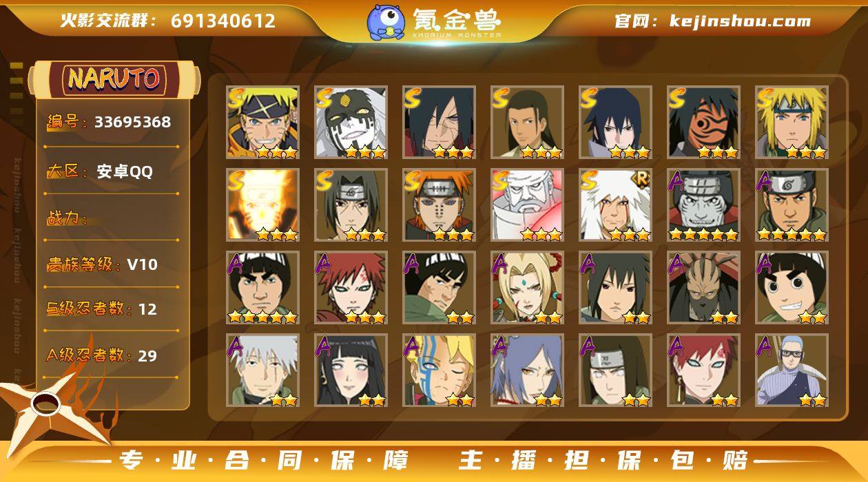Select the Tobi orange spiral mask portrait
The height and width of the screenshot is (482, 868).
coord(703,123)
